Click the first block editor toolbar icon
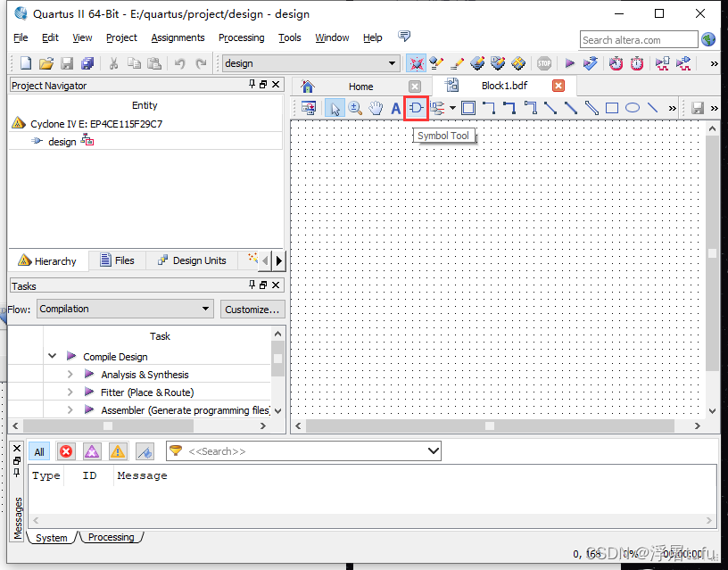 point(309,109)
